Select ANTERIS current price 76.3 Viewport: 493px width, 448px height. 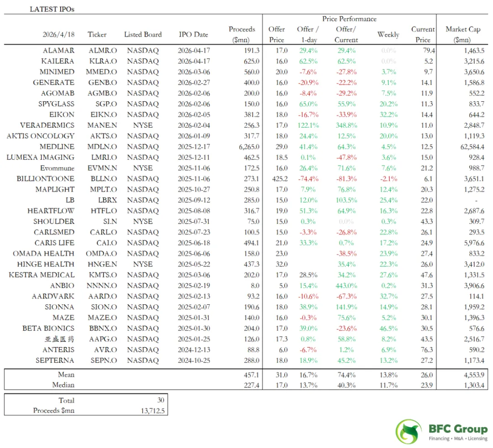click(427, 349)
